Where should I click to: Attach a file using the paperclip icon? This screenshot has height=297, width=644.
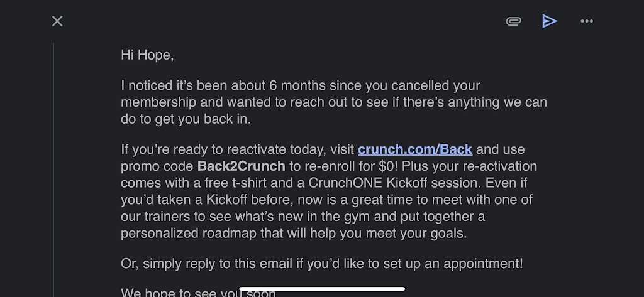[513, 21]
